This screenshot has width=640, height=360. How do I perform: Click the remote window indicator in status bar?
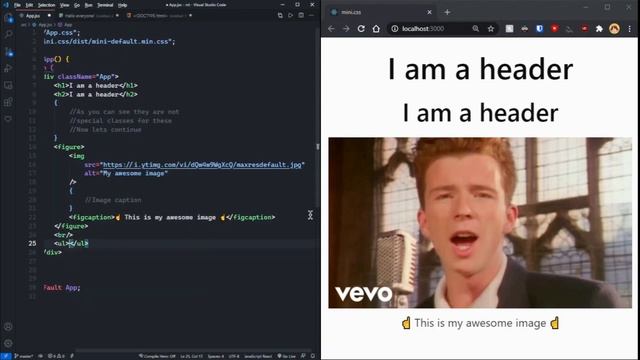(x=5, y=356)
